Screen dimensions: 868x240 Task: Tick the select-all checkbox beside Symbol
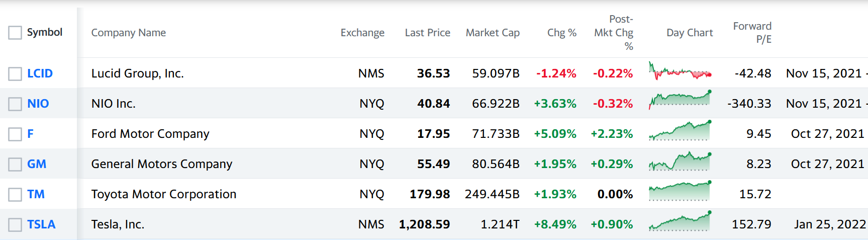click(15, 33)
